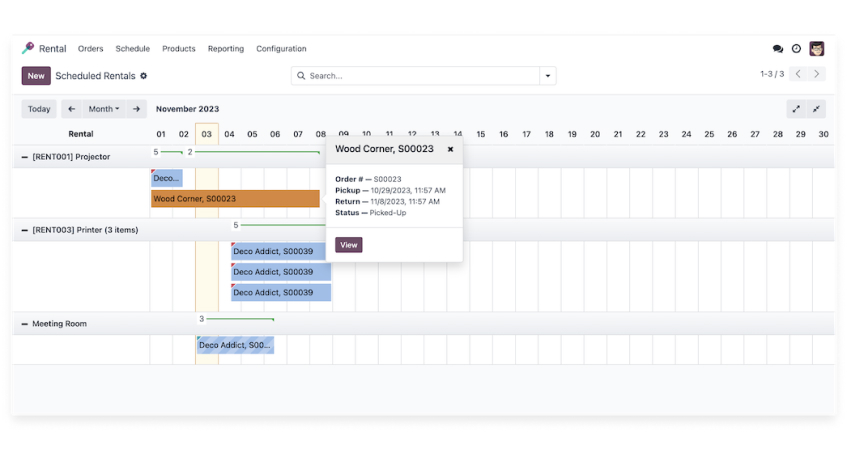Collapse the [RENT003] Printer group
The width and height of the screenshot is (847, 460).
pos(24,230)
